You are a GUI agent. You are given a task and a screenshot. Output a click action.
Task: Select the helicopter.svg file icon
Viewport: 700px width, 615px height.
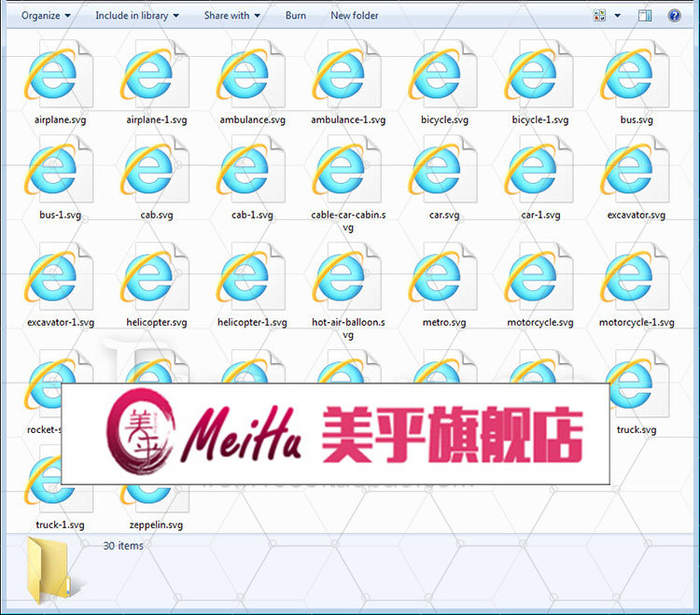(155, 277)
